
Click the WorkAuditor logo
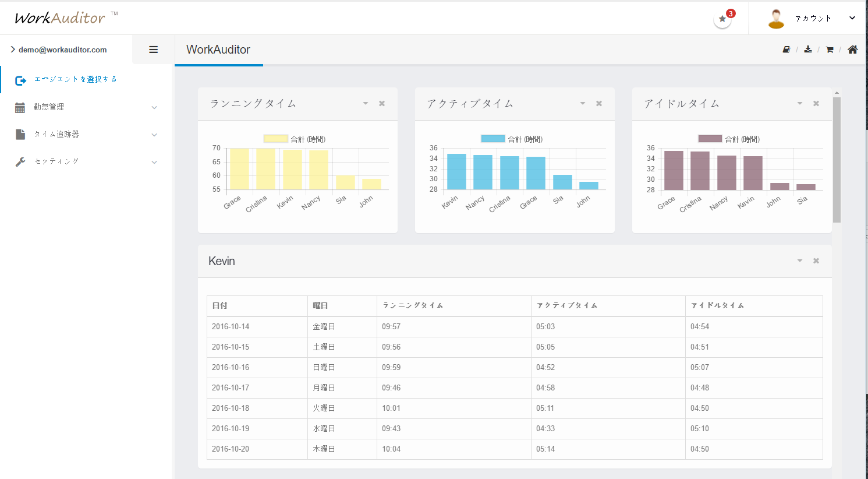pyautogui.click(x=65, y=17)
